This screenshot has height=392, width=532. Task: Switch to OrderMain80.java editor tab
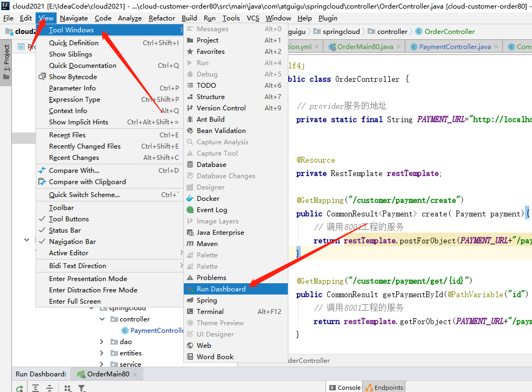tap(365, 47)
